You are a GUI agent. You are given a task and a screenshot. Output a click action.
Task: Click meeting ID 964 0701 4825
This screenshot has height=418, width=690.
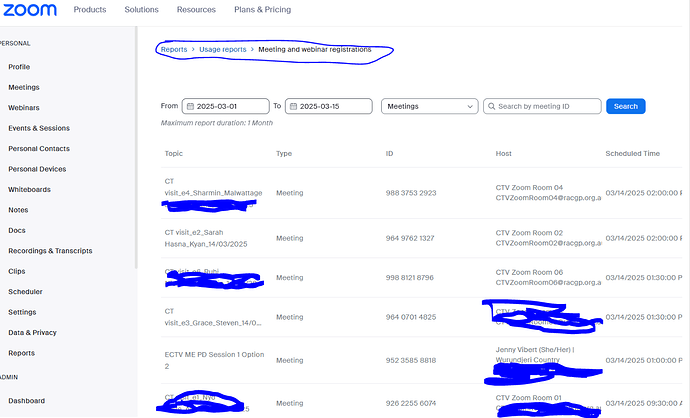[x=411, y=317]
